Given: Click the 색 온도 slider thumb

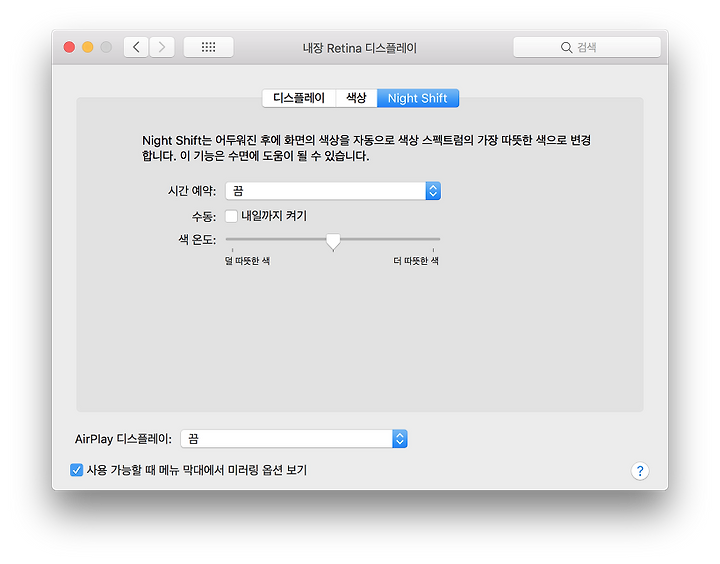Looking at the screenshot, I should click(333, 242).
